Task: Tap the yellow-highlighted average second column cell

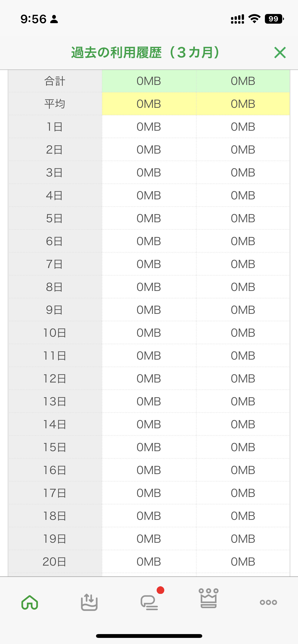Action: pos(243,104)
